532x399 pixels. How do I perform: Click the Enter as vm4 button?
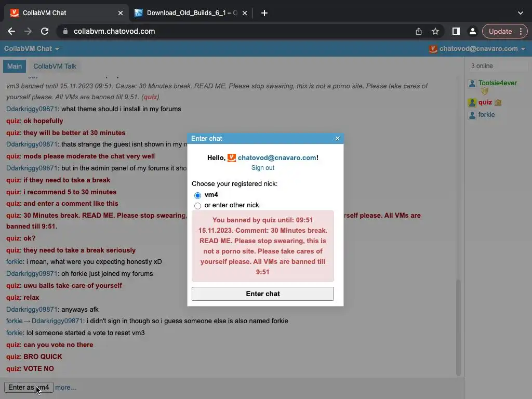(x=29, y=388)
